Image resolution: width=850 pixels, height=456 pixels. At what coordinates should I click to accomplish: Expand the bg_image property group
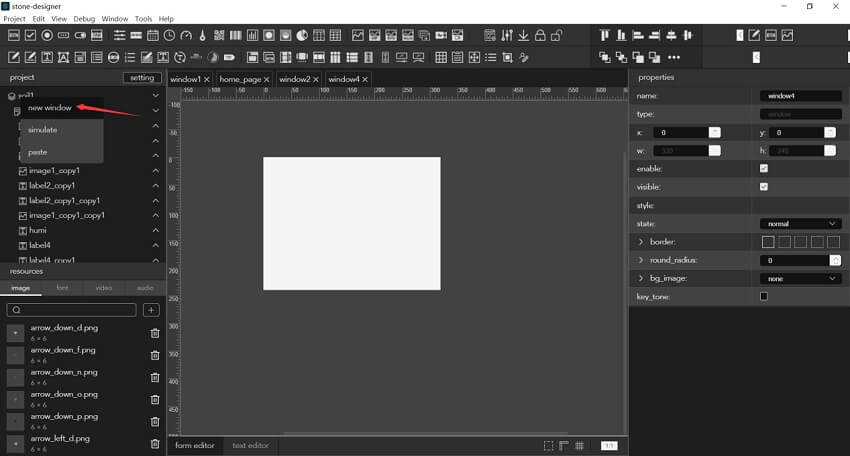[641, 278]
